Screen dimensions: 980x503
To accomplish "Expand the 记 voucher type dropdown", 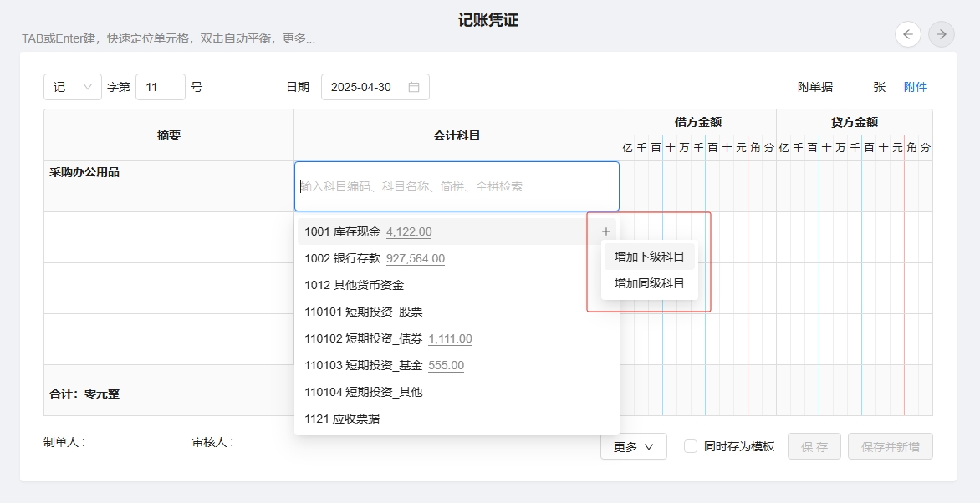I will pyautogui.click(x=73, y=87).
